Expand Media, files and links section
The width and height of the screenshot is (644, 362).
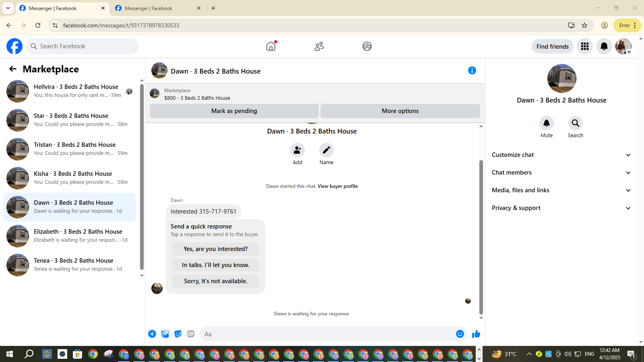tap(561, 190)
